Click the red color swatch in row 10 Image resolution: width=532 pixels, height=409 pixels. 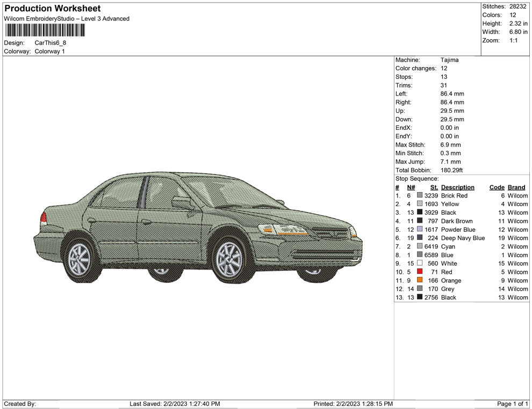[420, 272]
